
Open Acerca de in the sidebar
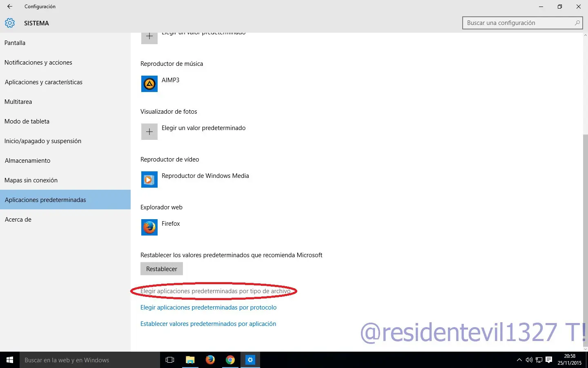pyautogui.click(x=65, y=220)
